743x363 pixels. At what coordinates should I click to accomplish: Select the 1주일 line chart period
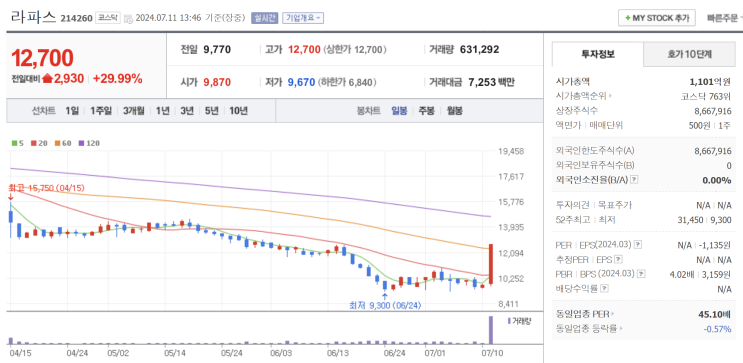click(100, 111)
